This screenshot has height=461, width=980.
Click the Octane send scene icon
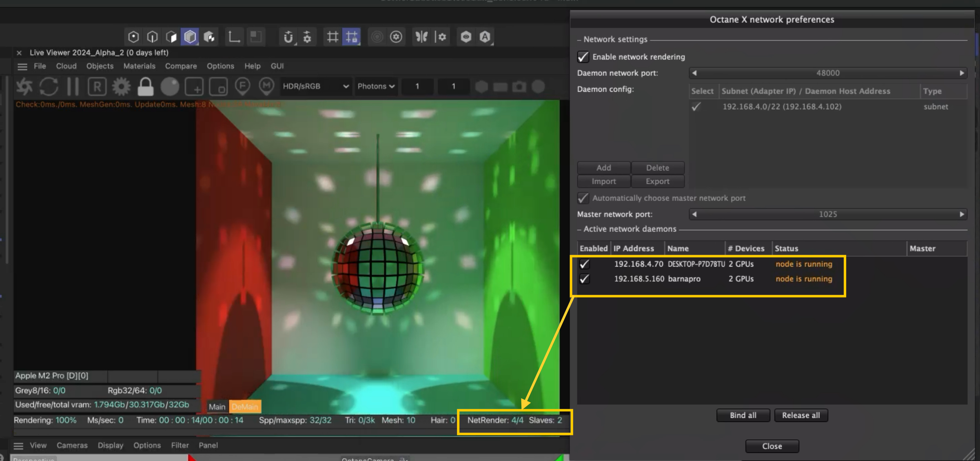[x=24, y=86]
